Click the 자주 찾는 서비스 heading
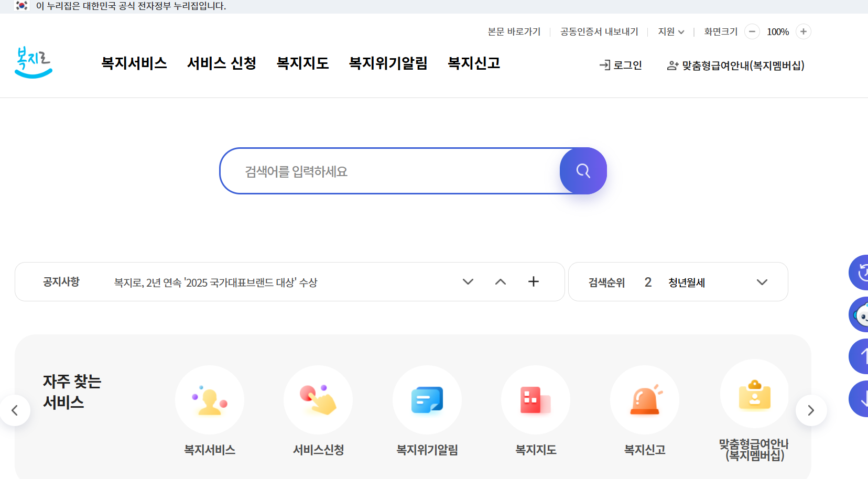 click(72, 391)
